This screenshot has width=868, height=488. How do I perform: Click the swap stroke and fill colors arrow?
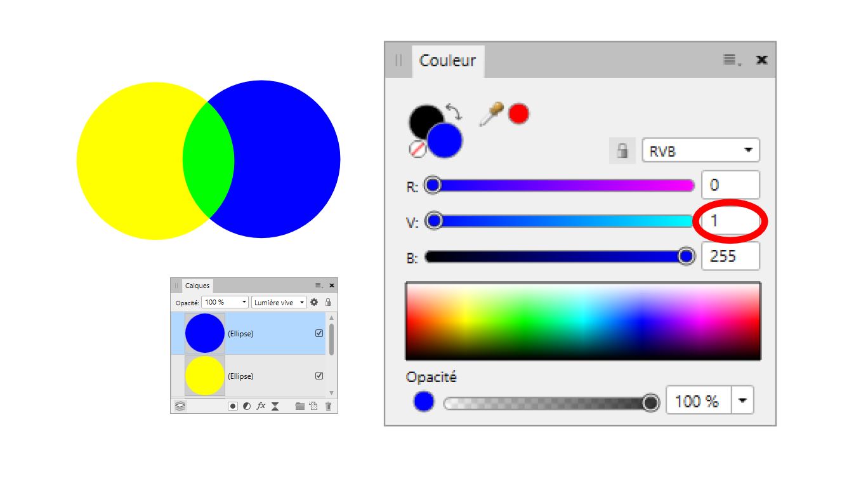tap(454, 112)
